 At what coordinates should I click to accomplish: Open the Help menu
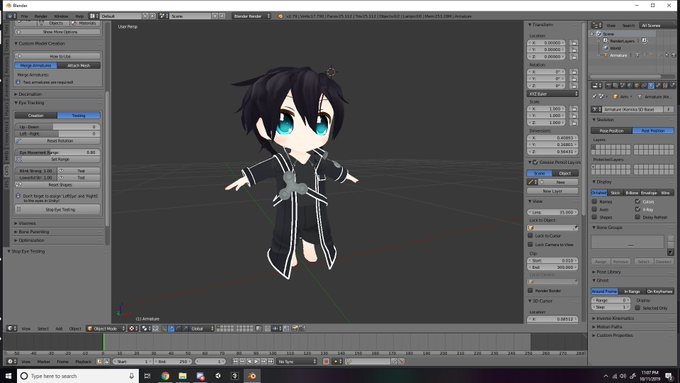click(79, 16)
